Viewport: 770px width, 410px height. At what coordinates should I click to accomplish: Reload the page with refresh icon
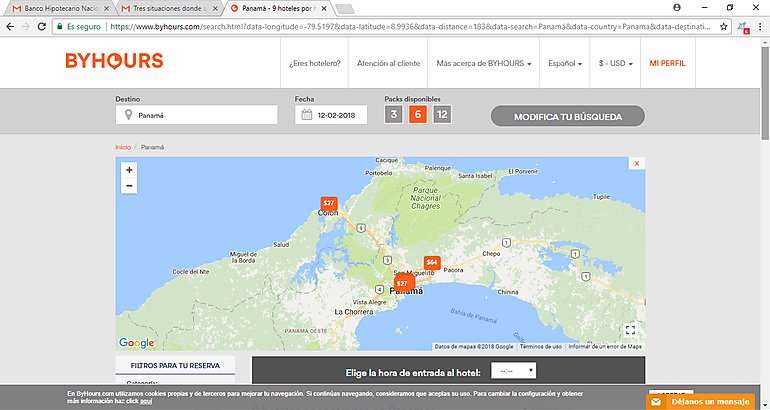42,27
